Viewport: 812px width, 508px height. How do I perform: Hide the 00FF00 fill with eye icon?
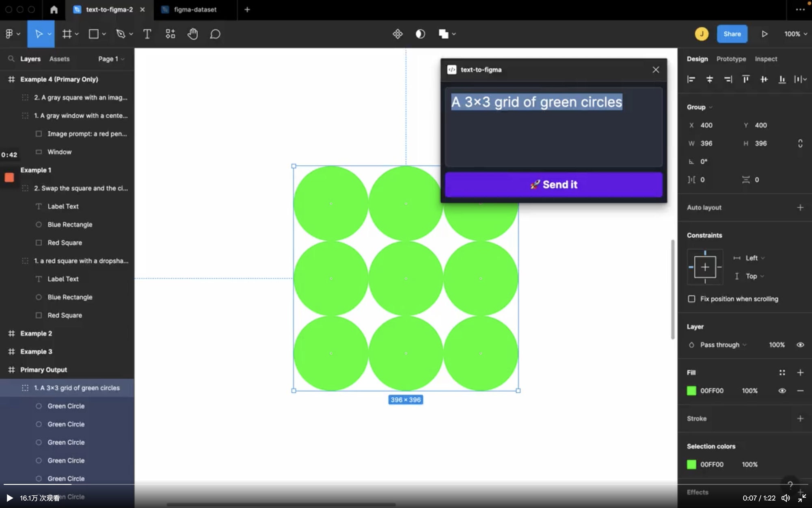click(782, 391)
